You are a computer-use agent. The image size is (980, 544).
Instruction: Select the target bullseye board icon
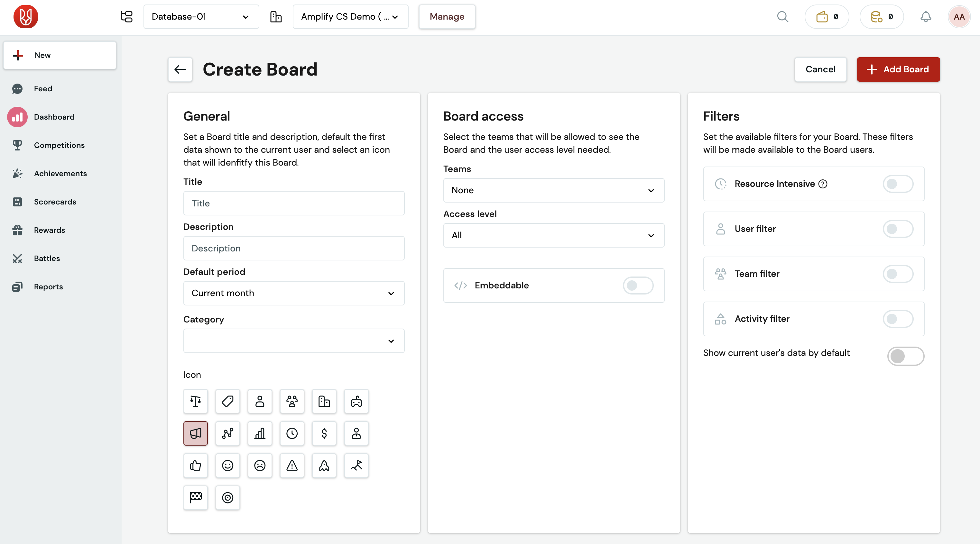coord(227,497)
